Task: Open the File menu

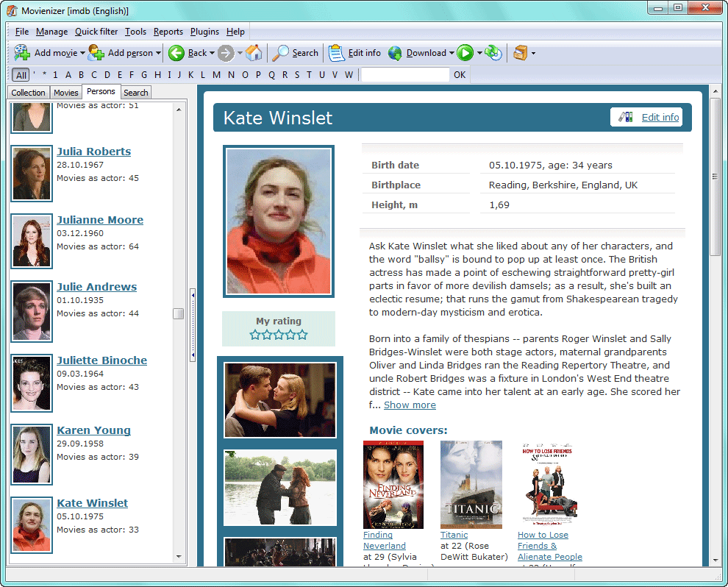Action: [x=22, y=32]
